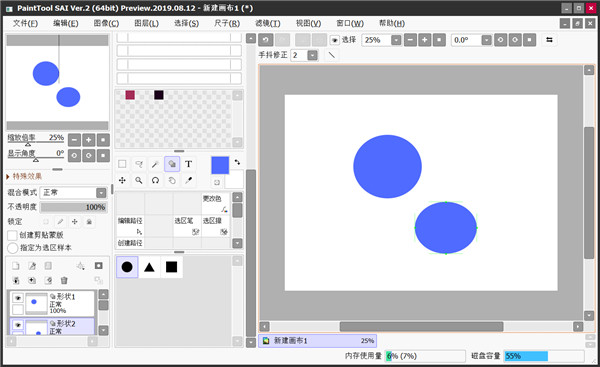Click the delete layer trash icon

coord(64,281)
